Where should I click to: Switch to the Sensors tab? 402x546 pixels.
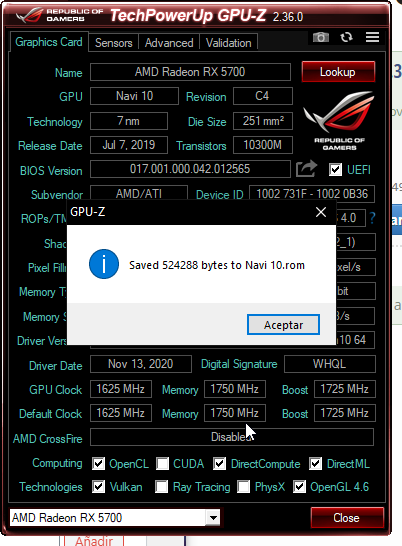coord(114,43)
